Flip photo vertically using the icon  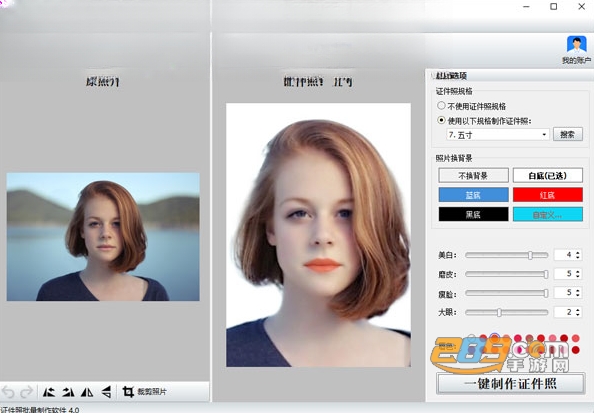107,392
